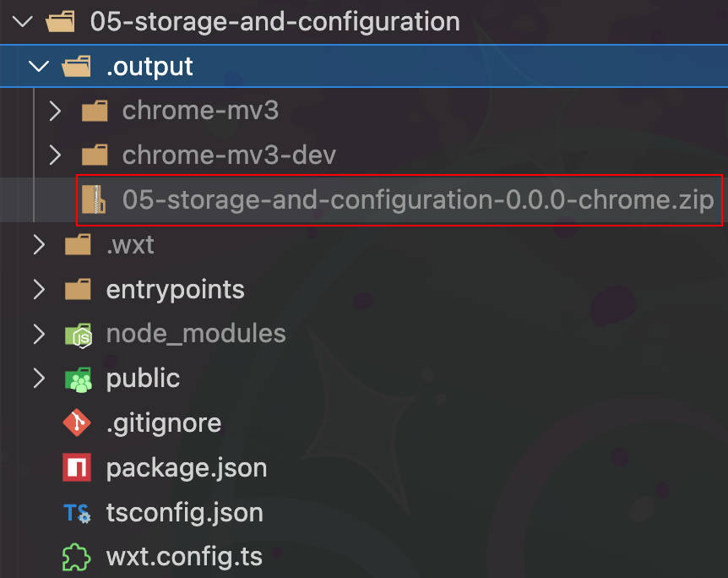Select the .gitignore file name
Screen dimensions: 728x578
(x=163, y=423)
